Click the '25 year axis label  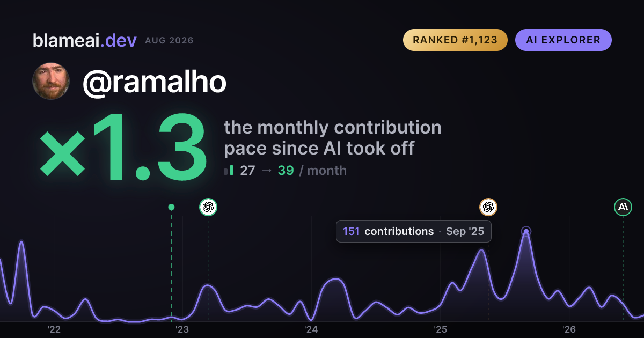[x=440, y=329]
